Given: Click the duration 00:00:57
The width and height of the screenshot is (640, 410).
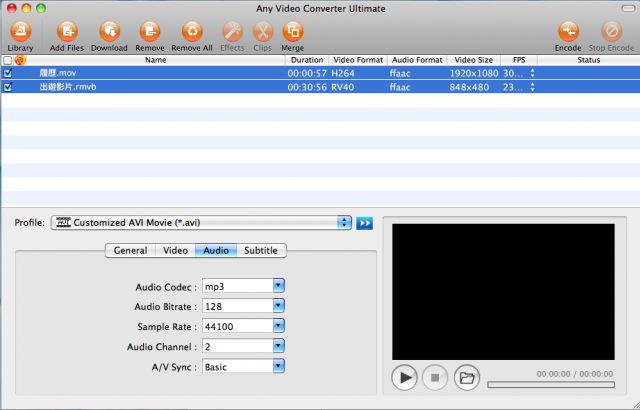Looking at the screenshot, I should [x=307, y=73].
